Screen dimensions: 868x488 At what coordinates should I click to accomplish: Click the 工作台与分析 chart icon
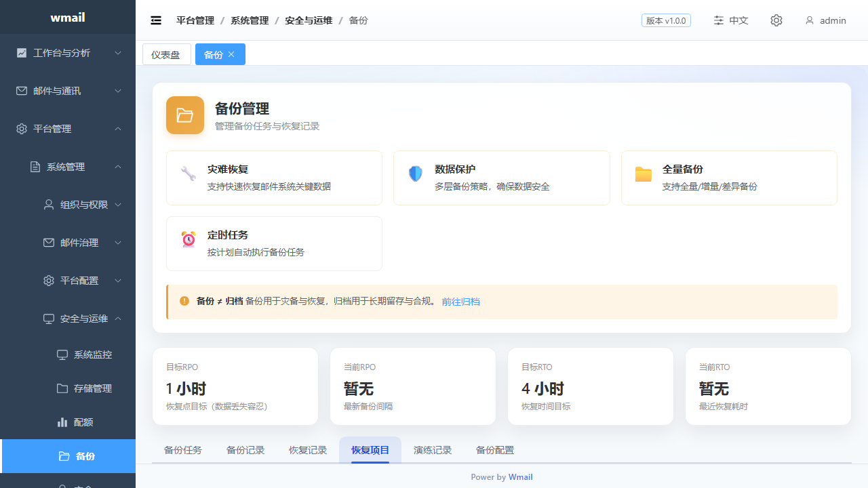(22, 53)
